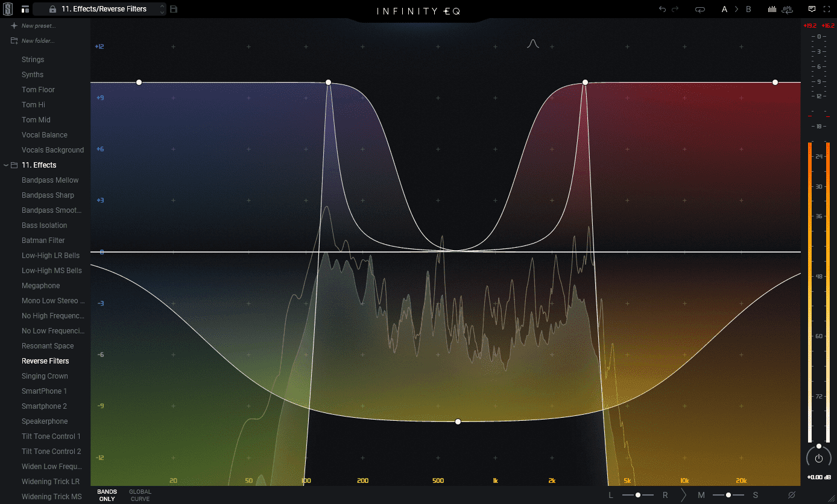Click the M/S balance slider handle

(728, 495)
